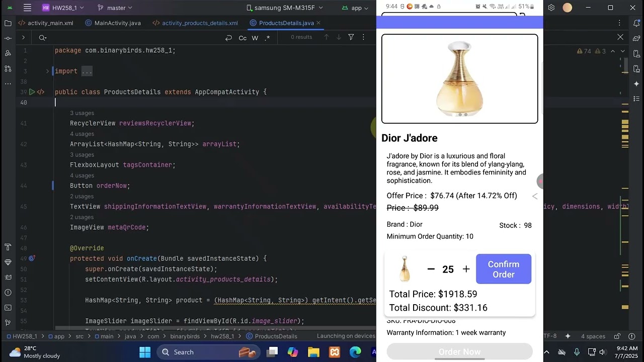
Task: Open Gemini sparkle assistant in right sidebar
Action: 636,83
